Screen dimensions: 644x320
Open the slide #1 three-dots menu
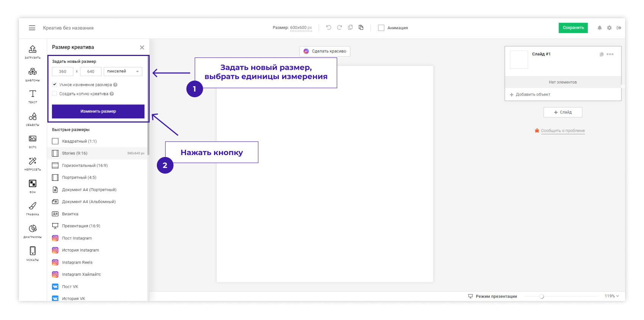[610, 54]
